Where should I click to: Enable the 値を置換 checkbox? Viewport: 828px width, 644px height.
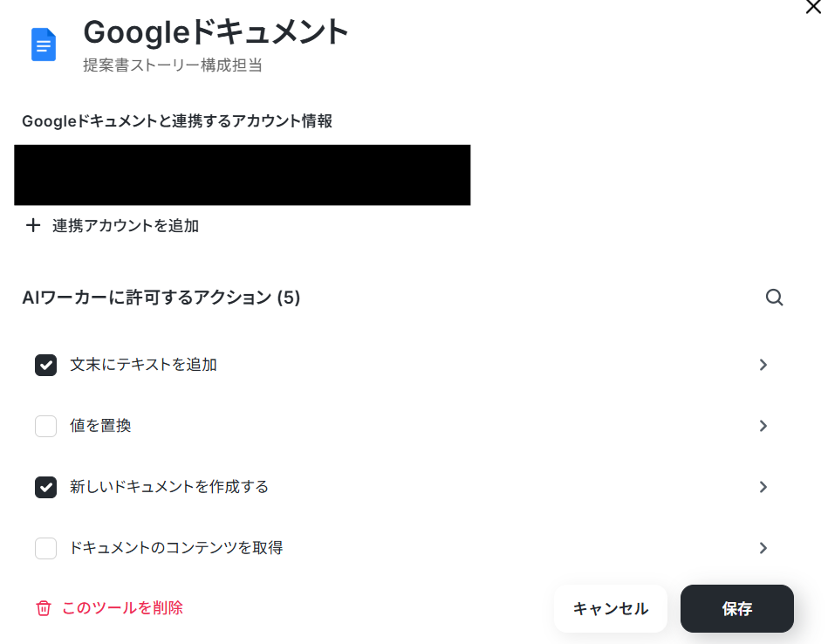(46, 426)
